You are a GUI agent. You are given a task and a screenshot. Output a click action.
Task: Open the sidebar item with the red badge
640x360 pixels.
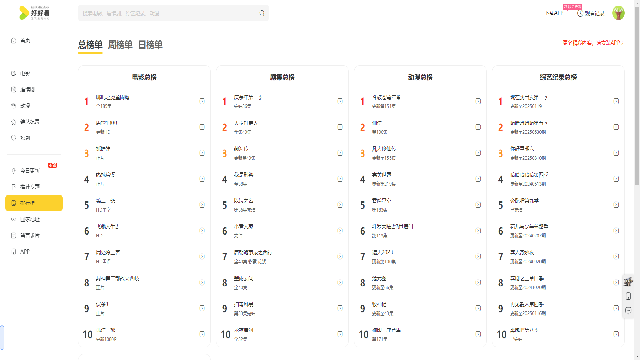tap(31, 171)
